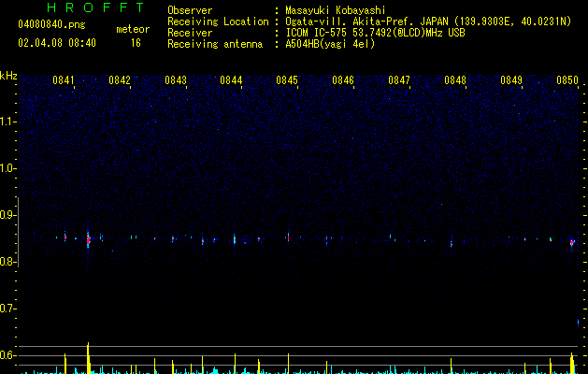Click the 0845 time marker

(287, 80)
